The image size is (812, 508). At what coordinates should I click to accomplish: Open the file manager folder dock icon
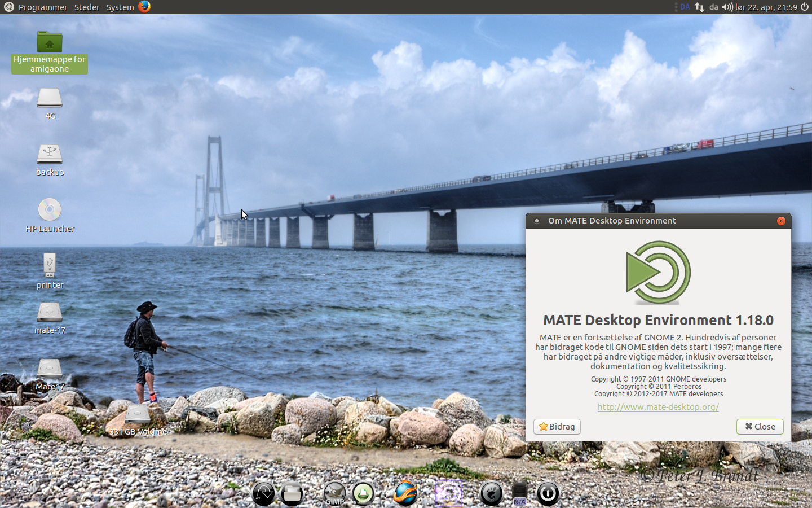(x=292, y=494)
